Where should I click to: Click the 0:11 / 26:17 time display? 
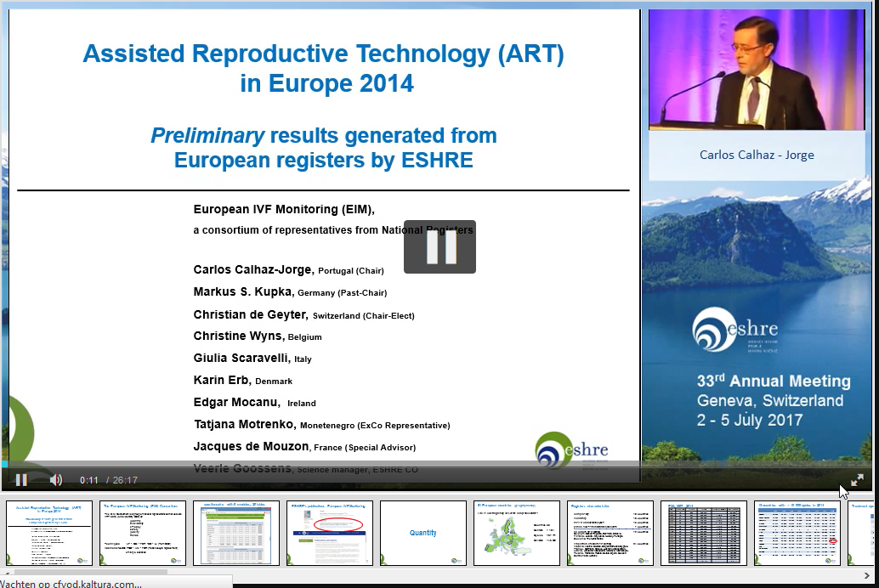pyautogui.click(x=109, y=480)
